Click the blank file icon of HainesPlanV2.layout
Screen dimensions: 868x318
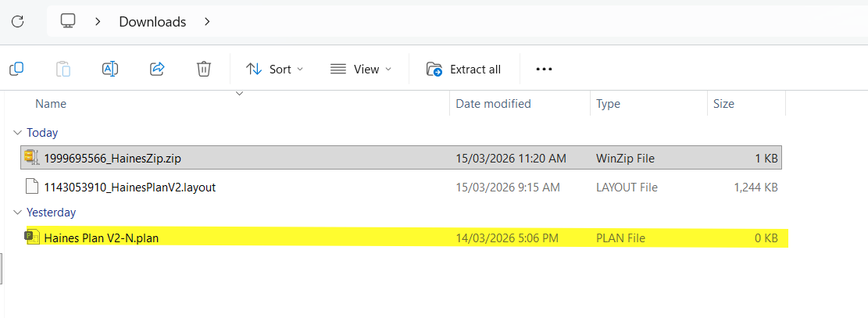pyautogui.click(x=31, y=187)
